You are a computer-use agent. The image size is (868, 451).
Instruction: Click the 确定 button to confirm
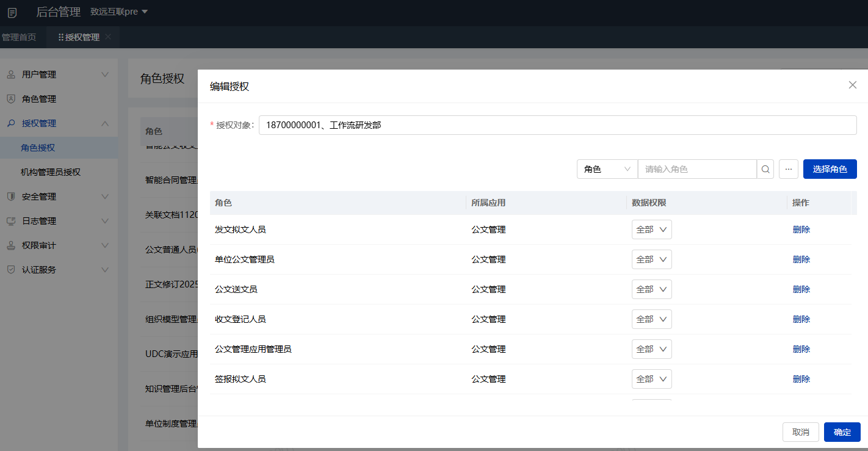842,432
